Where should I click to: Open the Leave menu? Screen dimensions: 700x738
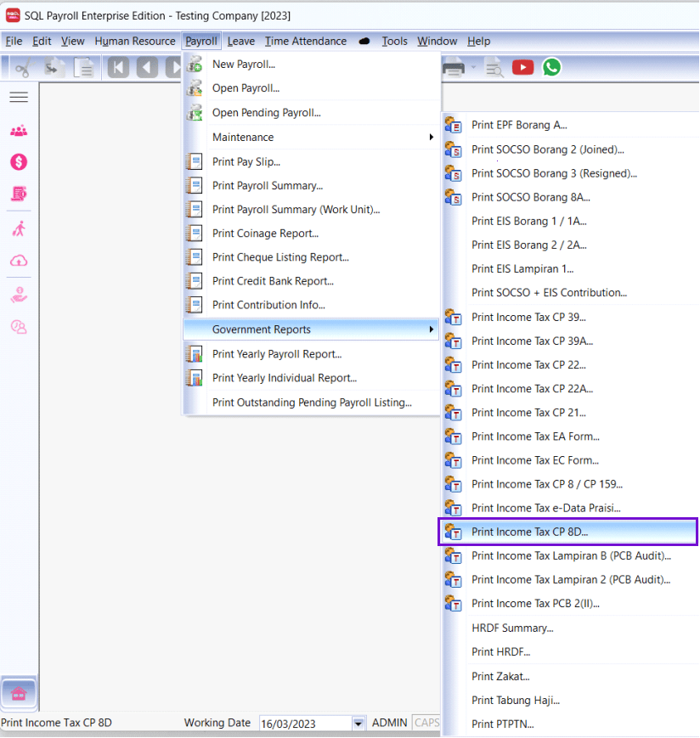point(240,41)
